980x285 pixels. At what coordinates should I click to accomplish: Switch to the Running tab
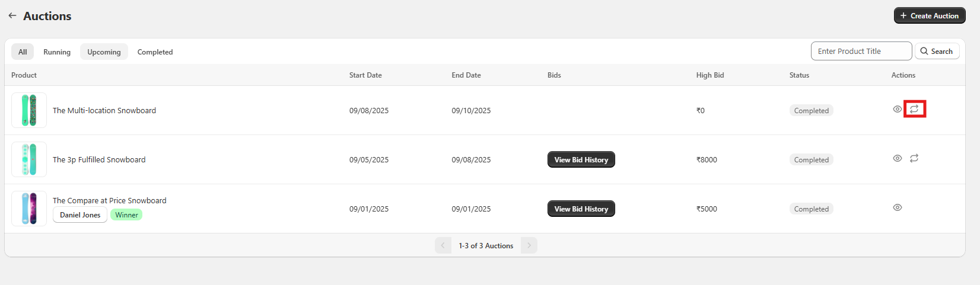pos(57,52)
